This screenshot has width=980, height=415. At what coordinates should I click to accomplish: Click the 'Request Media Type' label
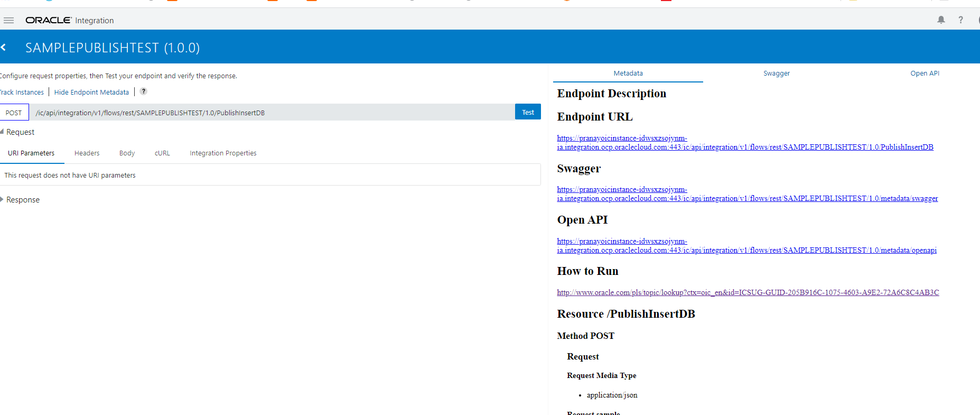coord(601,375)
